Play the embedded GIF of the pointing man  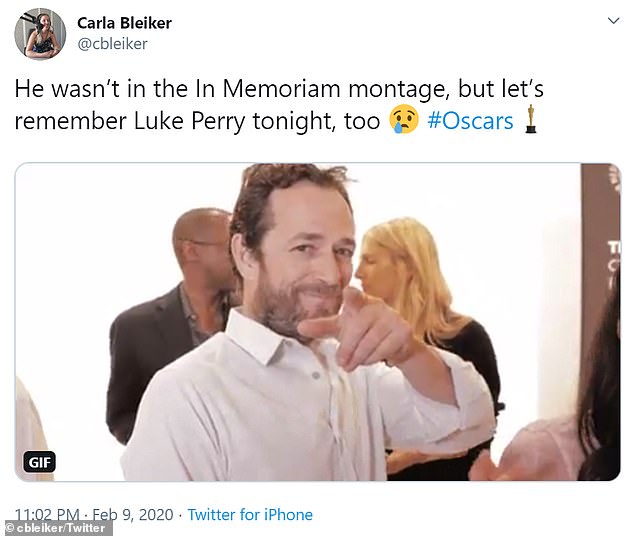point(317,322)
